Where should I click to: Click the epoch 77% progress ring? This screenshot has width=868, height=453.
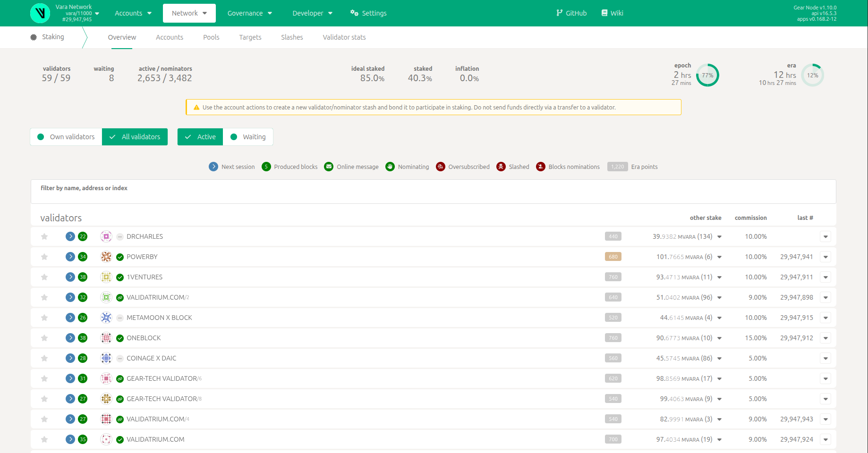pyautogui.click(x=707, y=75)
